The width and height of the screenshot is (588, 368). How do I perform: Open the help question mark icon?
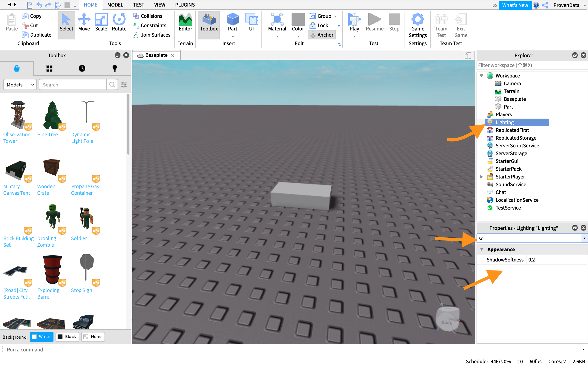[x=536, y=5]
